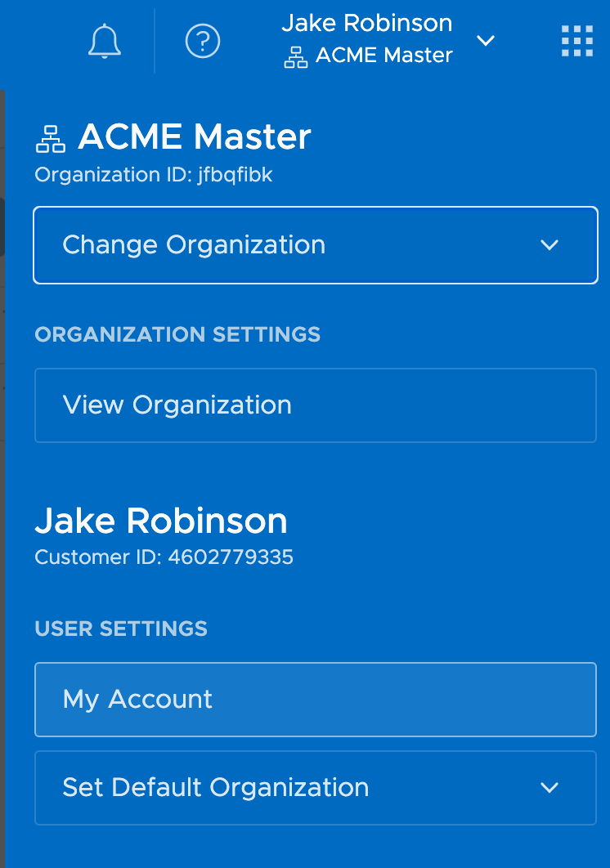Click the Jake Robinson panel heading
The image size is (610, 868).
(x=161, y=521)
